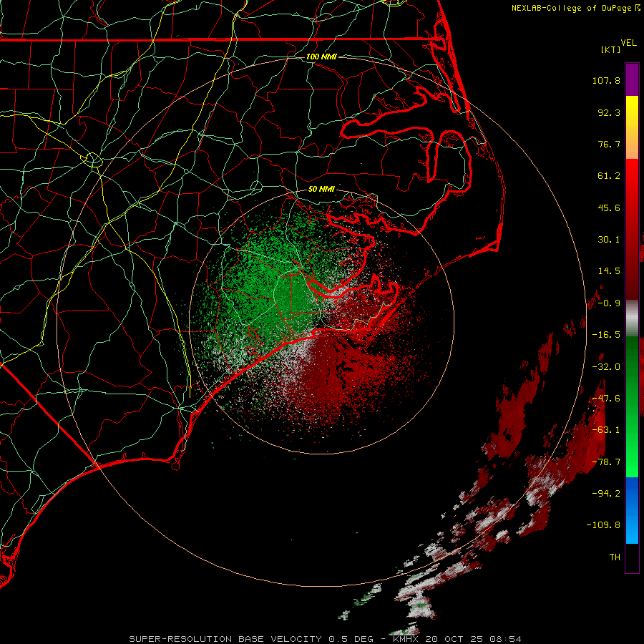Select the -94.2 velocity scale value
This screenshot has height=644, width=644.
(606, 493)
